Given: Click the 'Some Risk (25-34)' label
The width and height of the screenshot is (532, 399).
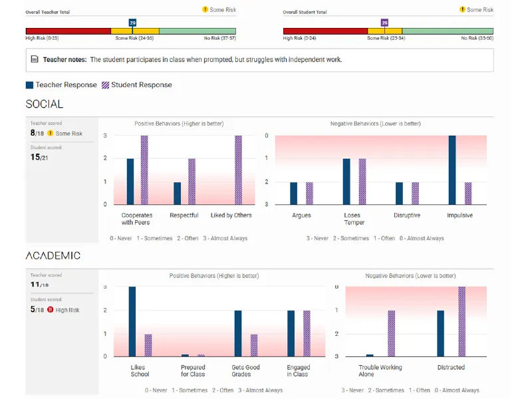Looking at the screenshot, I should [386, 38].
